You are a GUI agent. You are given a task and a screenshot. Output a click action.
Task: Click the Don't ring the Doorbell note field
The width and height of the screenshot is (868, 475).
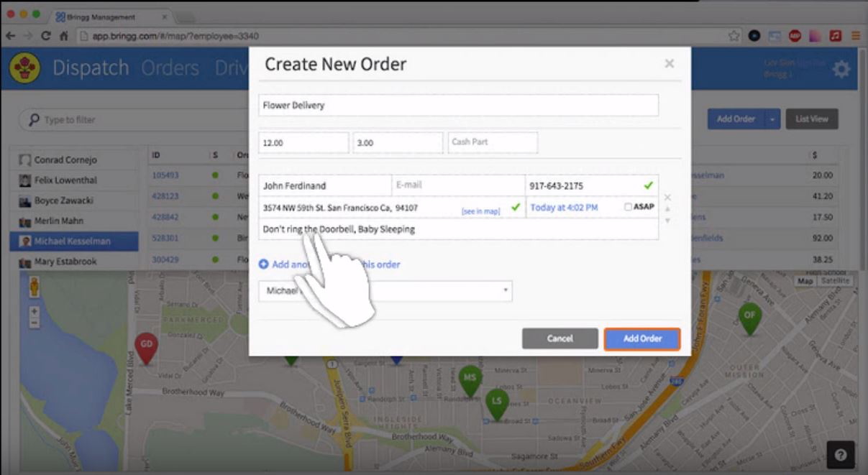coord(458,229)
